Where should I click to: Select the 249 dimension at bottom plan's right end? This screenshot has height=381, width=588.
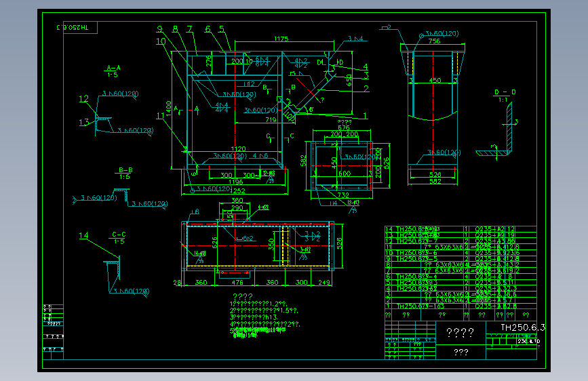(x=324, y=283)
